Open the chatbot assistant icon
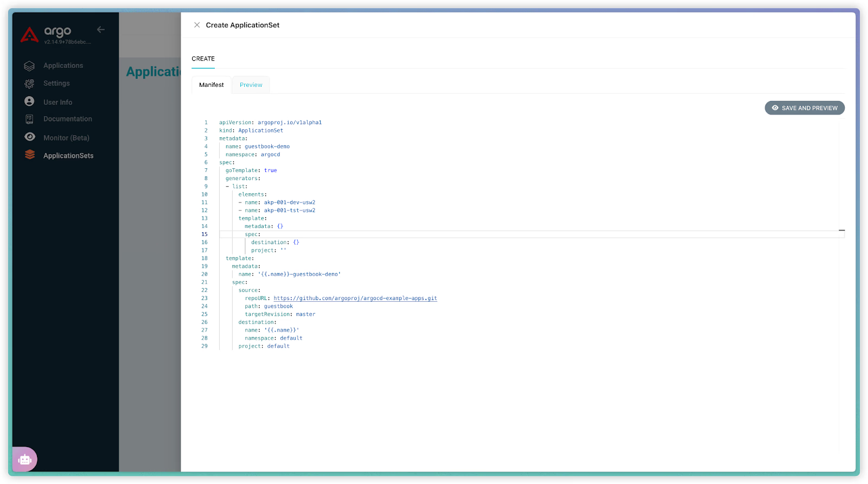Viewport: 868px width, 484px height. point(25,460)
